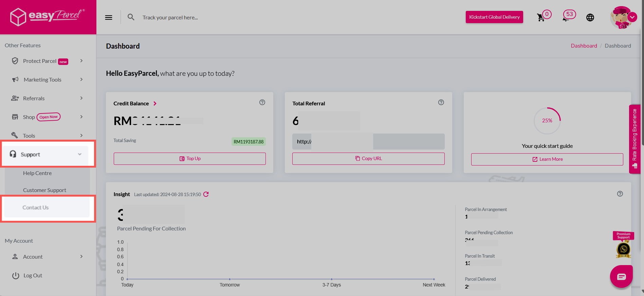The height and width of the screenshot is (296, 644).
Task: Open the live chat bubble button
Action: pos(621,277)
